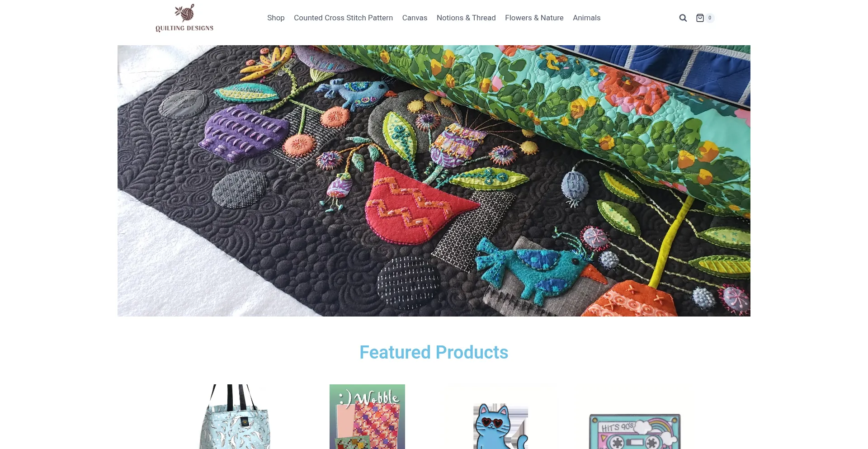Click the embroidered quilt hero banner
Screen dimensions: 868x449
click(x=434, y=181)
